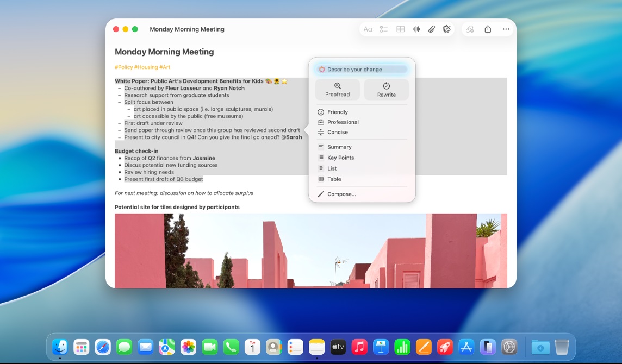Click Compose... in Writing Tools menu
622x364 pixels.
[x=341, y=194]
